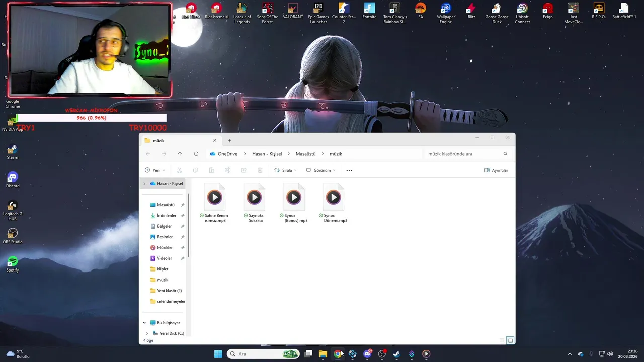Click the Rename toolbar icon
The image size is (644, 362).
coord(228,170)
